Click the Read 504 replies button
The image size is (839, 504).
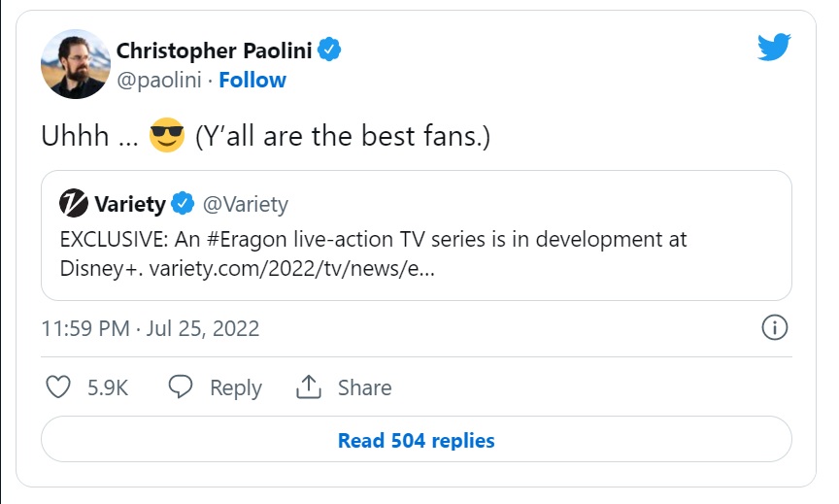point(417,439)
